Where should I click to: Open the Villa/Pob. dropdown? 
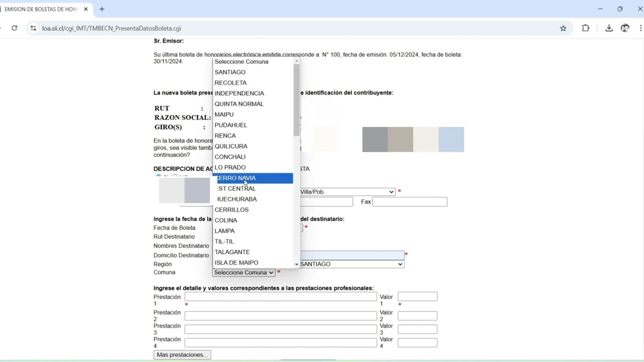348,192
